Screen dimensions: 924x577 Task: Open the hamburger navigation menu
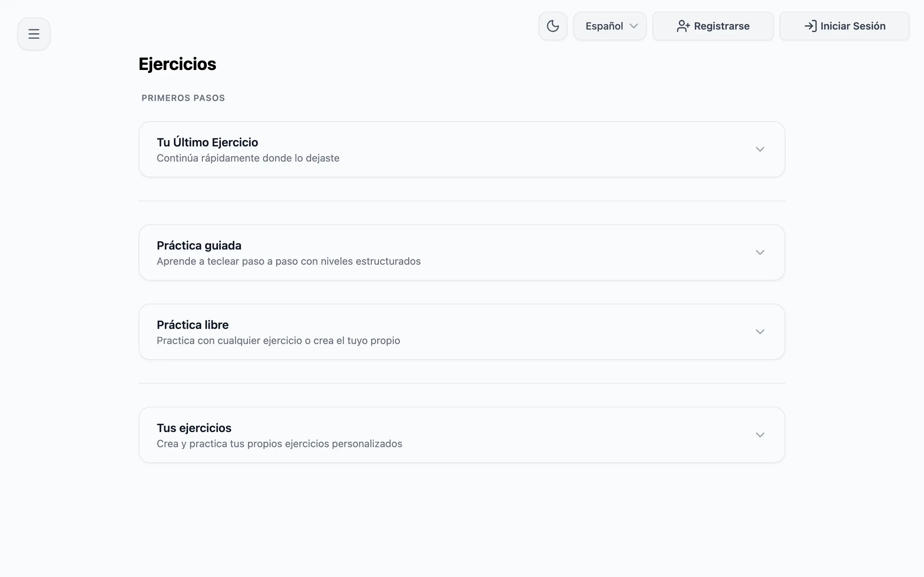click(34, 34)
